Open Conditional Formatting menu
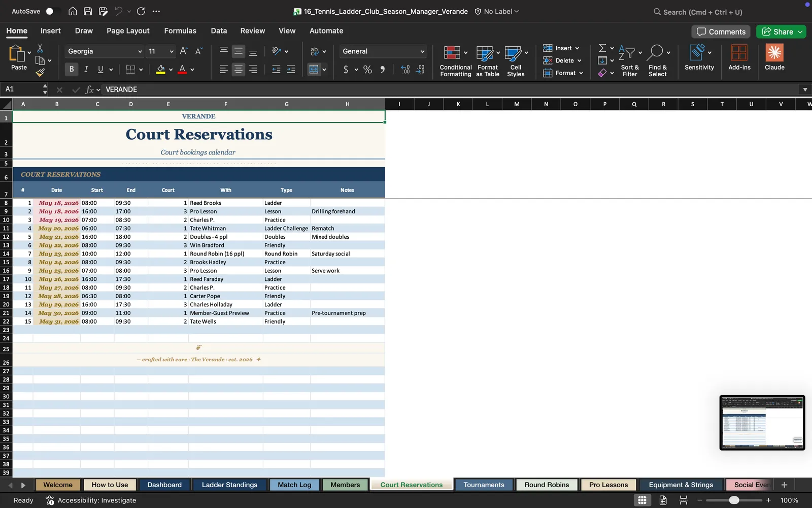 455,61
